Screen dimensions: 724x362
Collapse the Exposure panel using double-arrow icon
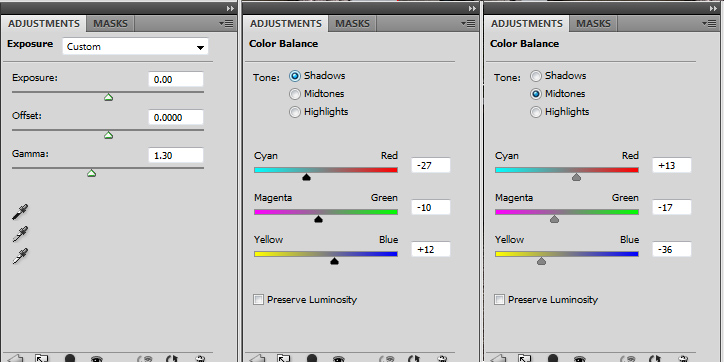click(230, 8)
